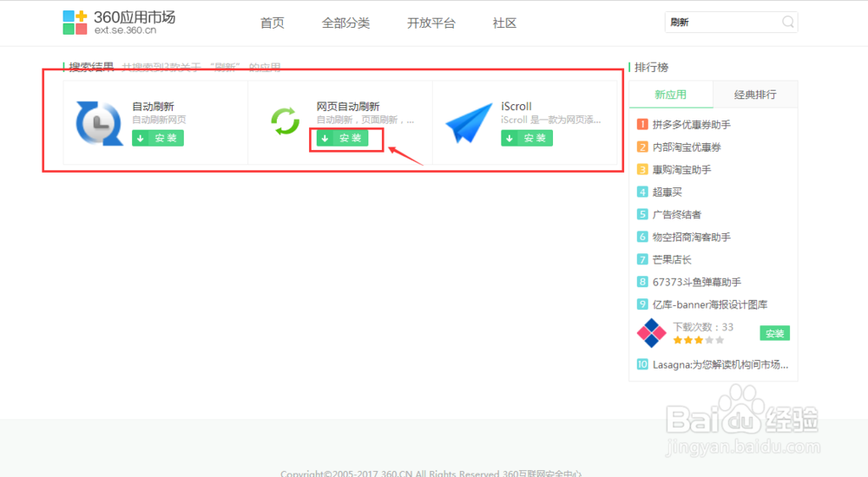Click the 下载次数：33 text
The image size is (868, 477).
pyautogui.click(x=703, y=327)
